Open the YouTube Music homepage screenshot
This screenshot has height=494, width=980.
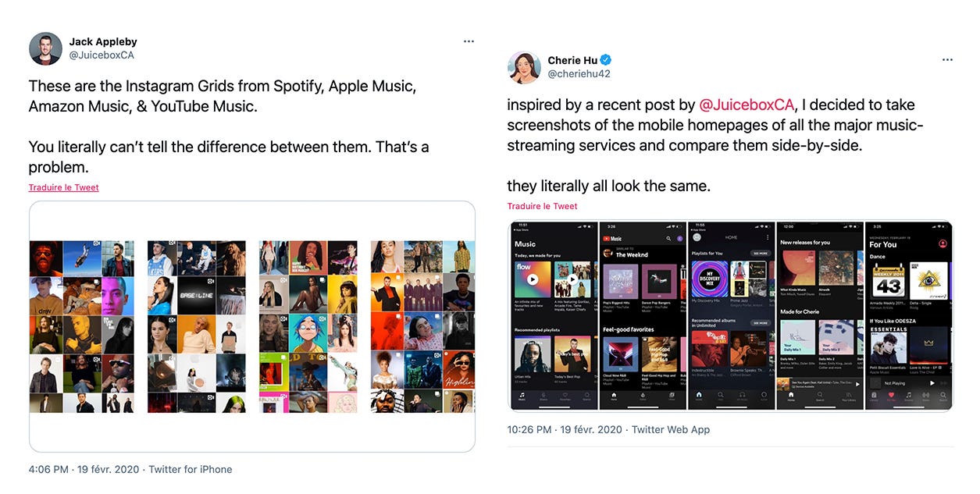click(643, 315)
